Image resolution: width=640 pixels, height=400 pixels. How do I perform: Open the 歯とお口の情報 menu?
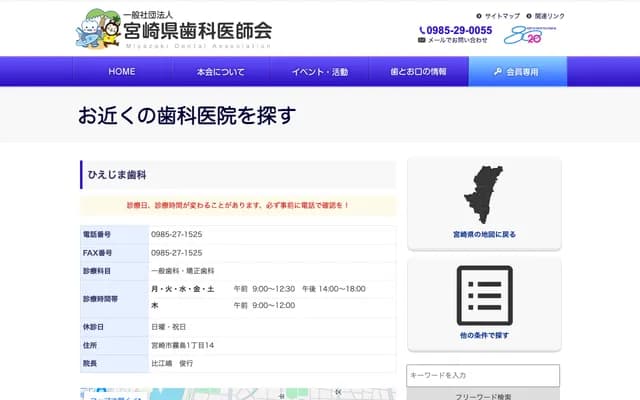coord(418,72)
